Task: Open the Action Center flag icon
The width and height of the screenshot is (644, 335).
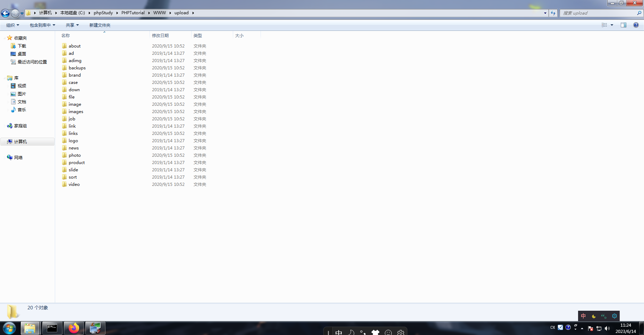Action: pos(590,328)
